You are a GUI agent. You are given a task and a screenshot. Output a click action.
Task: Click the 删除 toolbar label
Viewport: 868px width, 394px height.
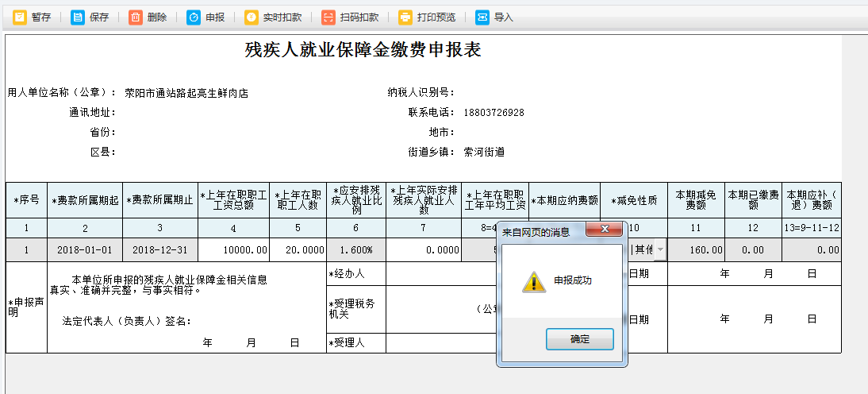(x=157, y=17)
